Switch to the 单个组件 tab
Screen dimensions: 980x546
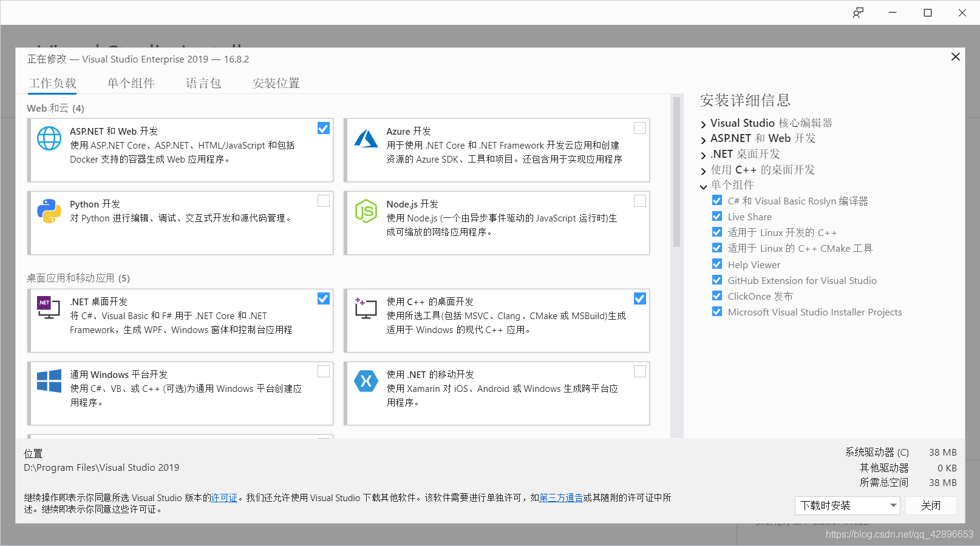tap(131, 83)
